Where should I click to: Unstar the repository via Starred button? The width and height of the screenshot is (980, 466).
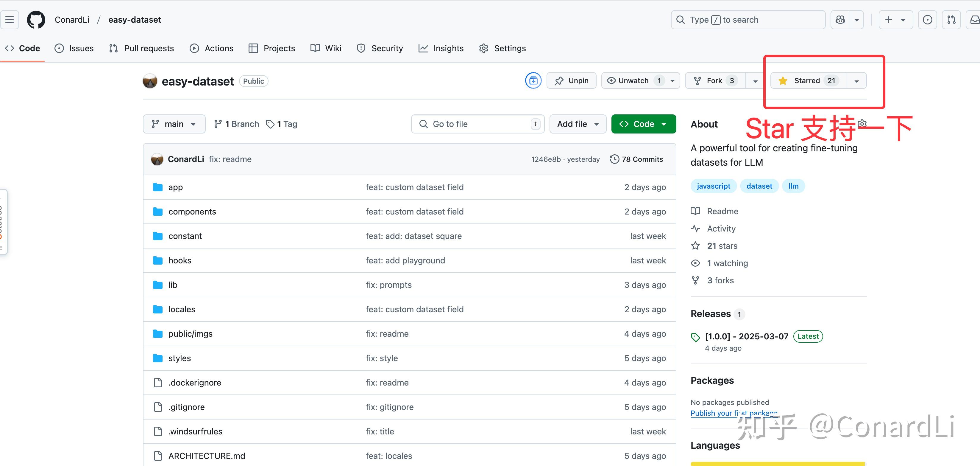tap(808, 81)
